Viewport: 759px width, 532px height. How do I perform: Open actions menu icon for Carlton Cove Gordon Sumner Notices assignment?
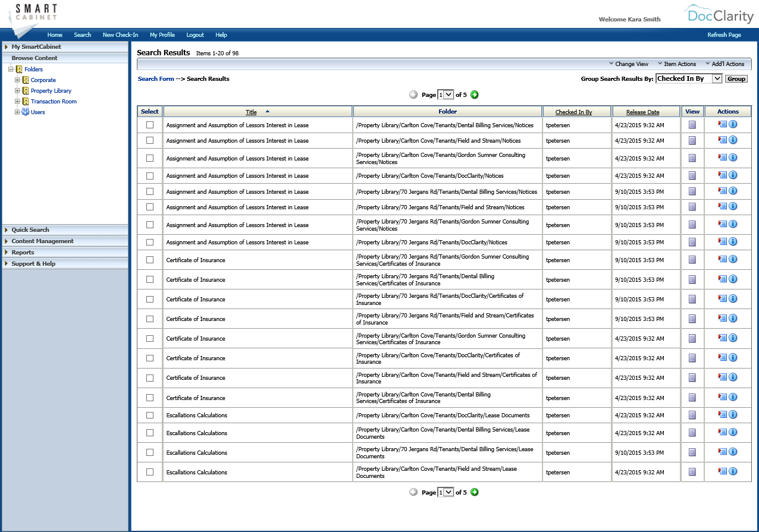pyautogui.click(x=723, y=158)
